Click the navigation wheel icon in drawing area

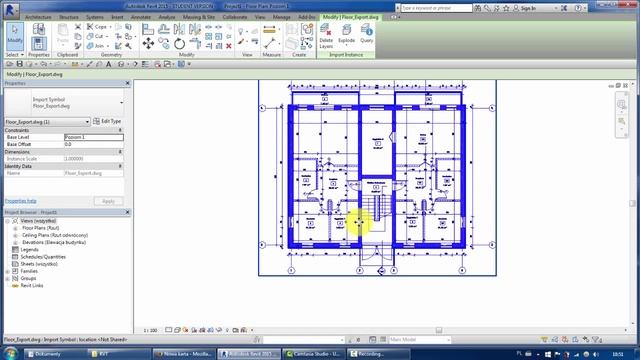pos(622,104)
